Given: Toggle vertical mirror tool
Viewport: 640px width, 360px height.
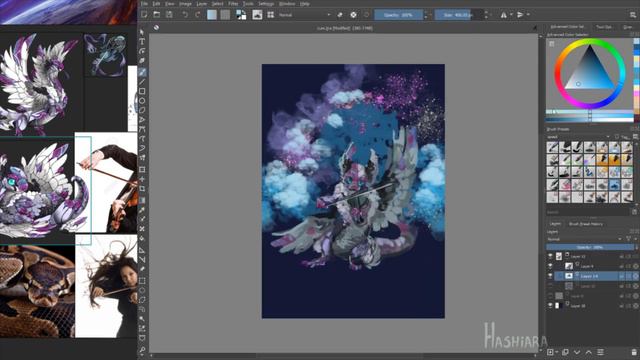Looking at the screenshot, I should pyautogui.click(x=520, y=15).
